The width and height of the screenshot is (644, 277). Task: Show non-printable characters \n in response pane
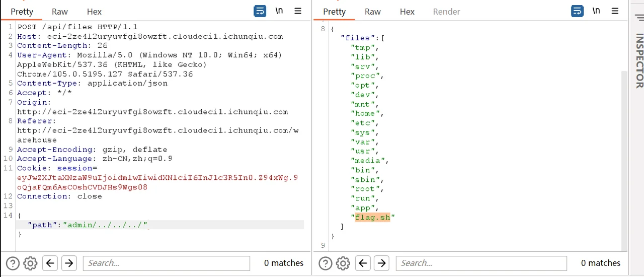(596, 11)
